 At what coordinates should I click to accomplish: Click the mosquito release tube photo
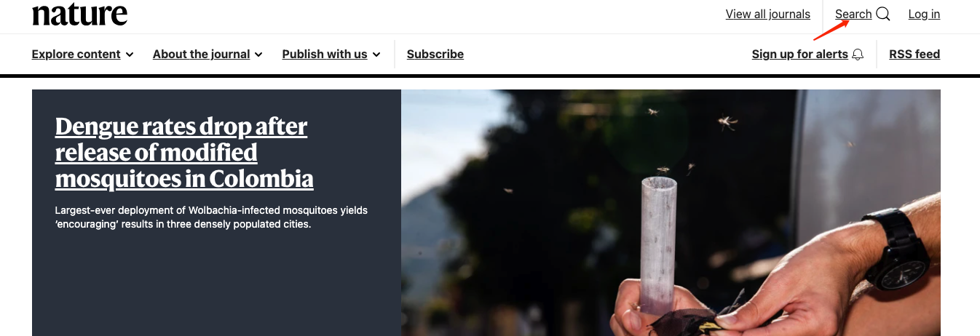click(671, 212)
